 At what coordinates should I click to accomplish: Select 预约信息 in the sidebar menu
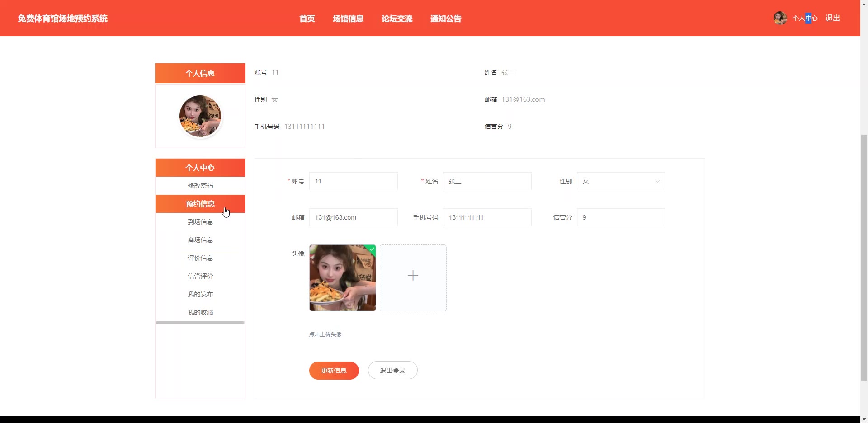pyautogui.click(x=200, y=204)
